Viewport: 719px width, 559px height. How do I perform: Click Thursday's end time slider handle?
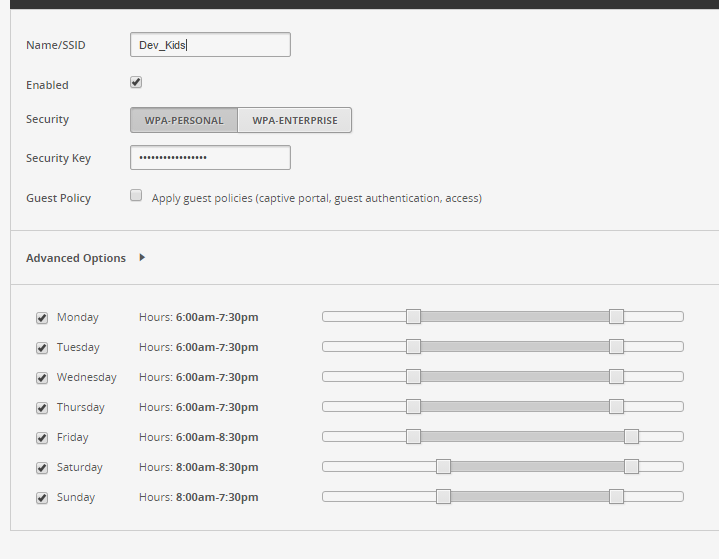click(616, 406)
